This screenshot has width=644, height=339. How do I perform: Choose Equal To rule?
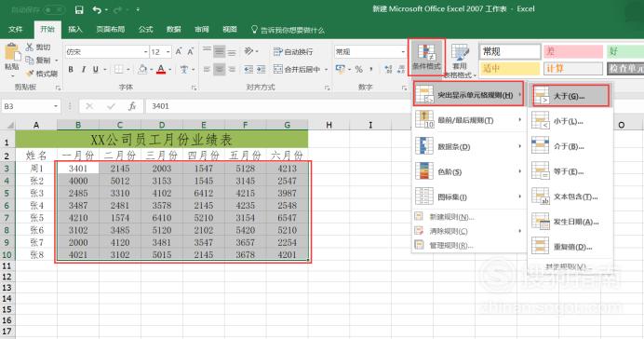(570, 171)
